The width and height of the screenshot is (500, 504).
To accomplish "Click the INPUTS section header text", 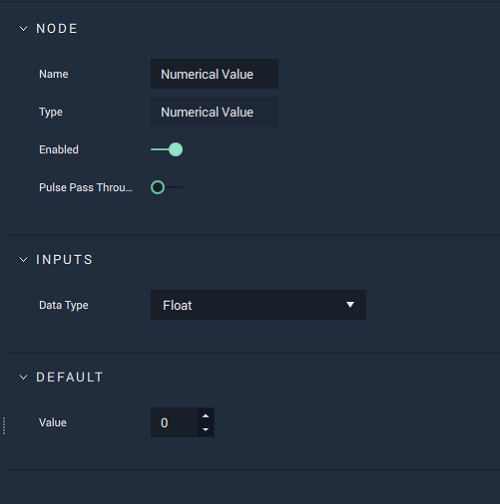I will coord(64,260).
